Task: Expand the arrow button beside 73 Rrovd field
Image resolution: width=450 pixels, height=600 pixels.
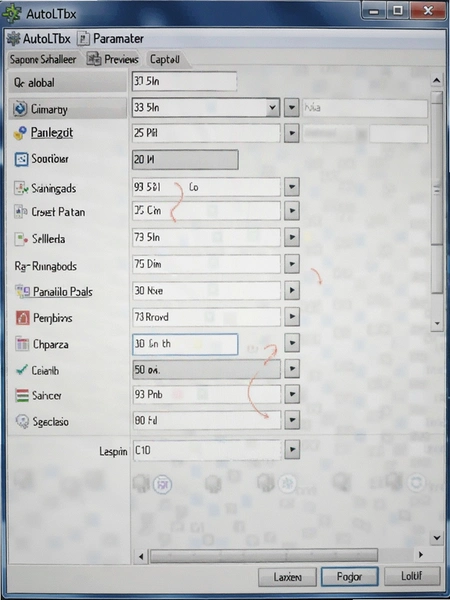Action: [x=292, y=316]
